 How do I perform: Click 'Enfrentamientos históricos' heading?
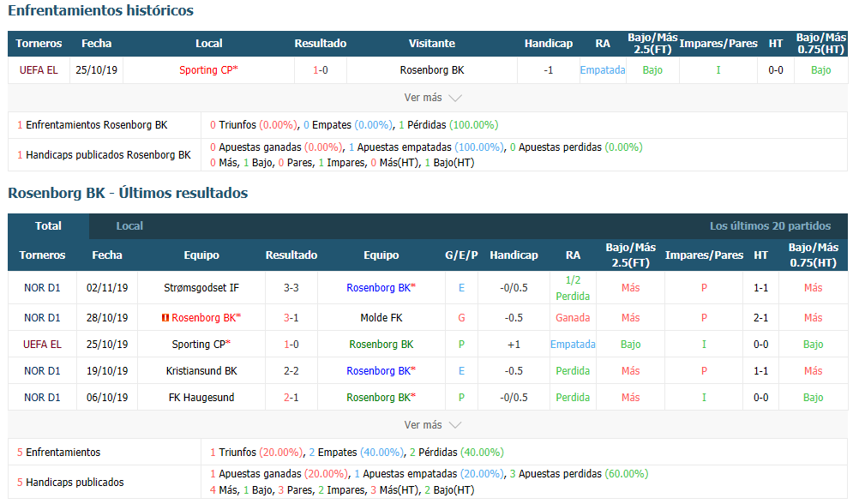100,10
